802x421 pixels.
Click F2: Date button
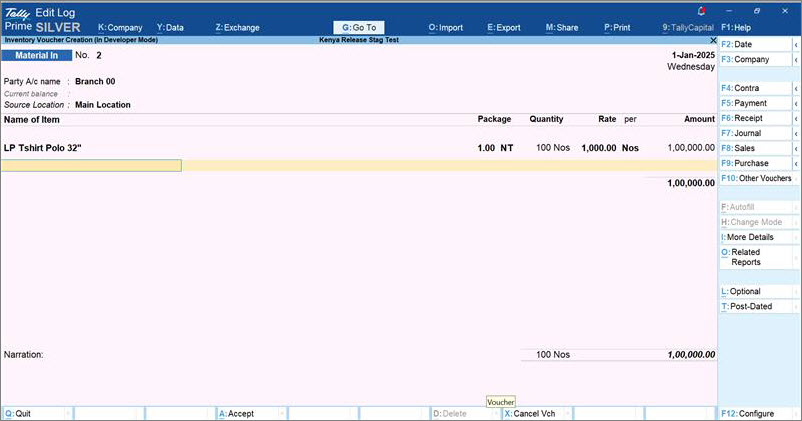(x=756, y=45)
